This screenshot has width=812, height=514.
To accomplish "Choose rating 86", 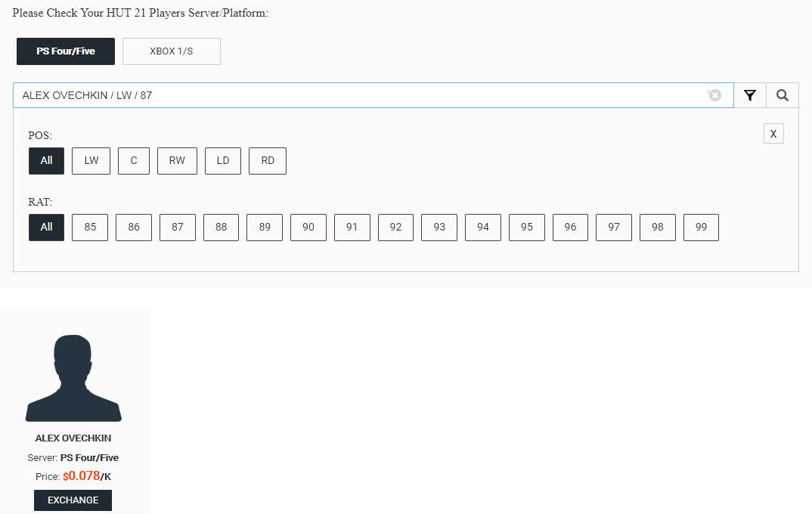I will coord(134,228).
